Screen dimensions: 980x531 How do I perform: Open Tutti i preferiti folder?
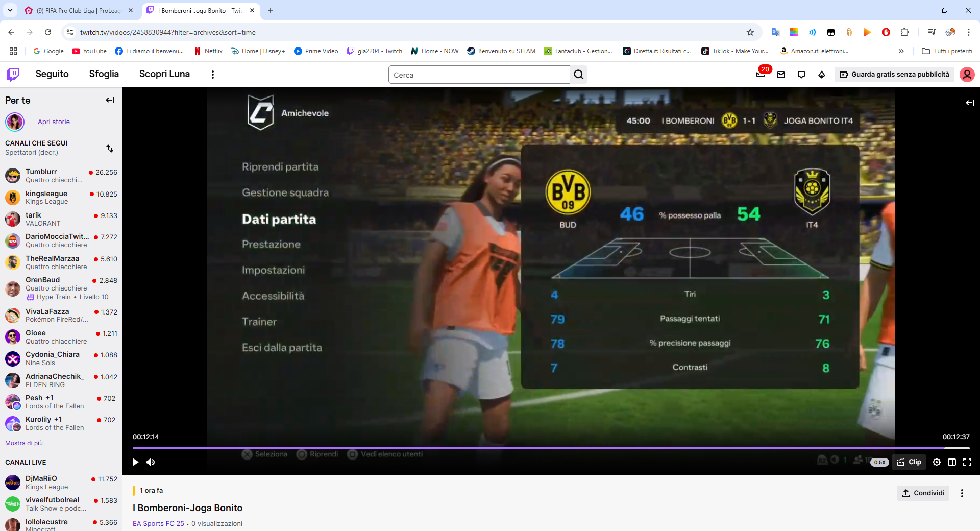point(947,51)
